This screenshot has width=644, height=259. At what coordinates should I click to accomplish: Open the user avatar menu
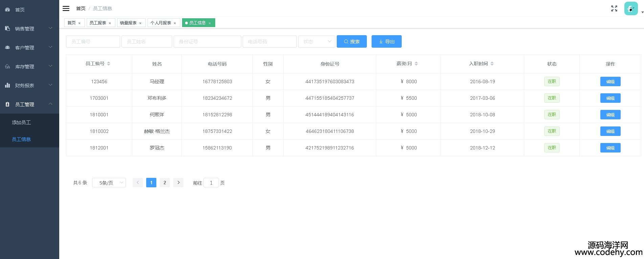[x=631, y=9]
